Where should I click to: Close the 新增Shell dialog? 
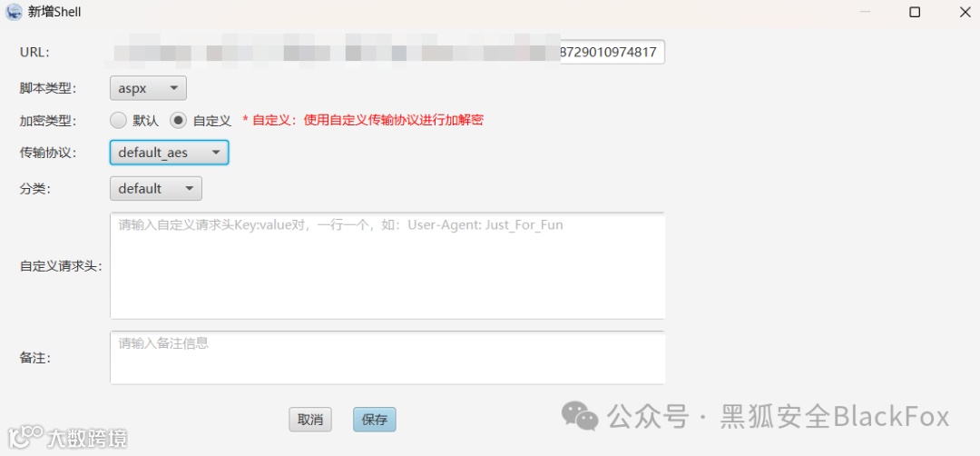pos(965,12)
